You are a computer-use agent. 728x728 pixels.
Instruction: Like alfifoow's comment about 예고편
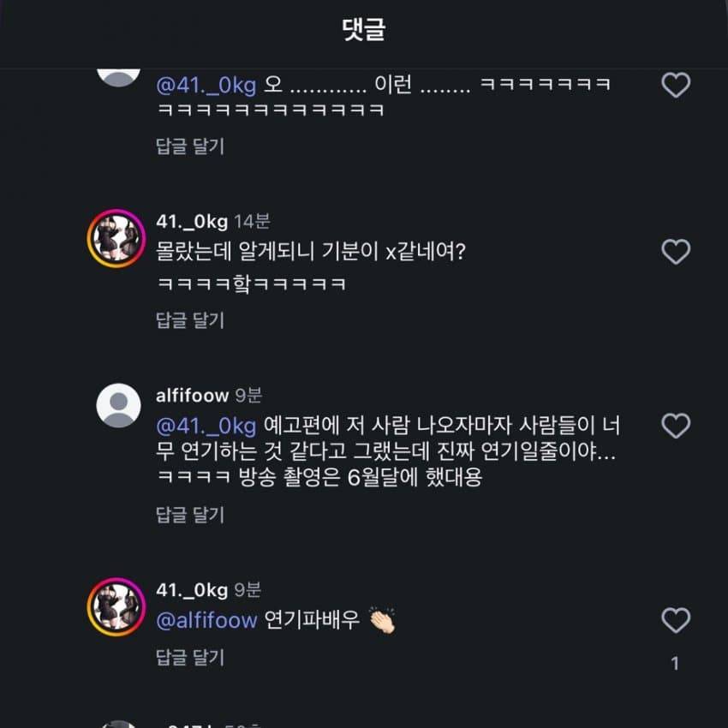tap(676, 426)
